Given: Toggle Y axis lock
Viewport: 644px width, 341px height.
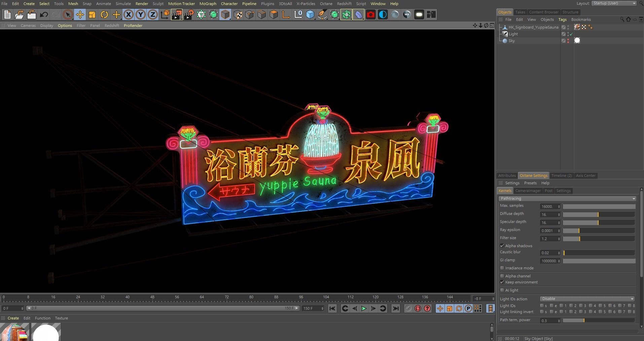Looking at the screenshot, I should pyautogui.click(x=140, y=14).
